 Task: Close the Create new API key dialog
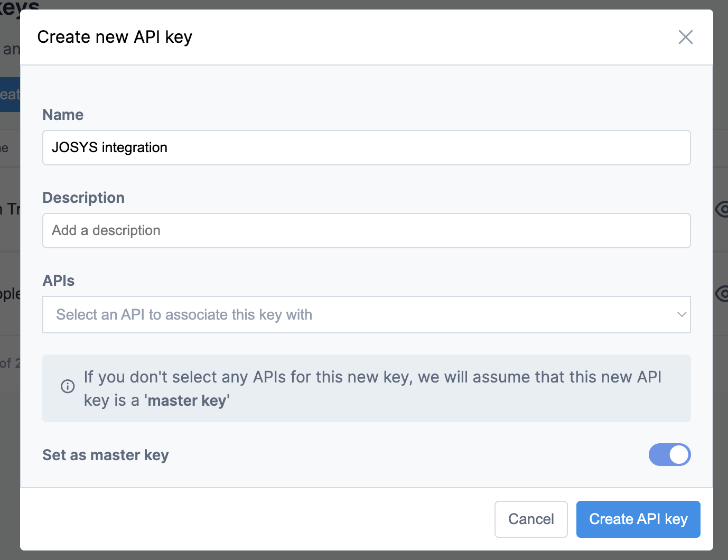click(685, 37)
